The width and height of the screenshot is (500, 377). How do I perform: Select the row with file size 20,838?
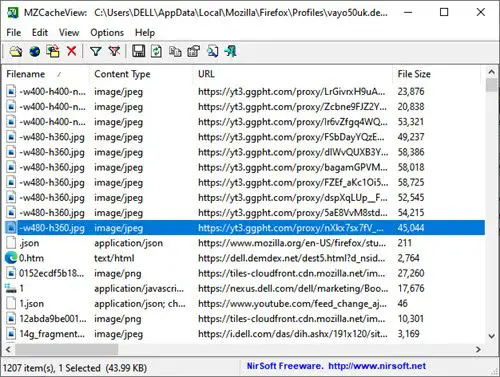(244, 107)
